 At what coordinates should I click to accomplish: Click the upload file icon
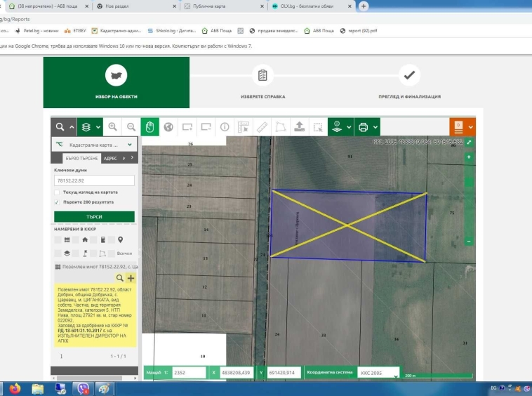click(300, 127)
